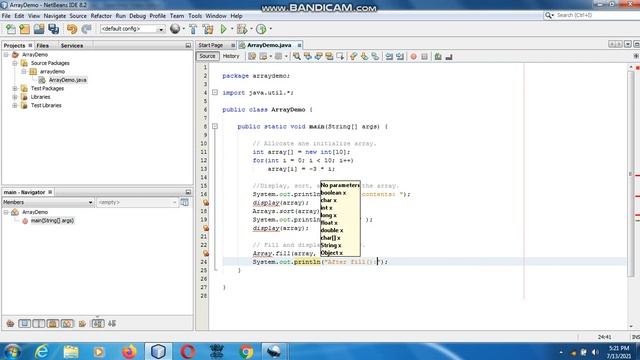Create a New File from the toolbar

coord(11,29)
